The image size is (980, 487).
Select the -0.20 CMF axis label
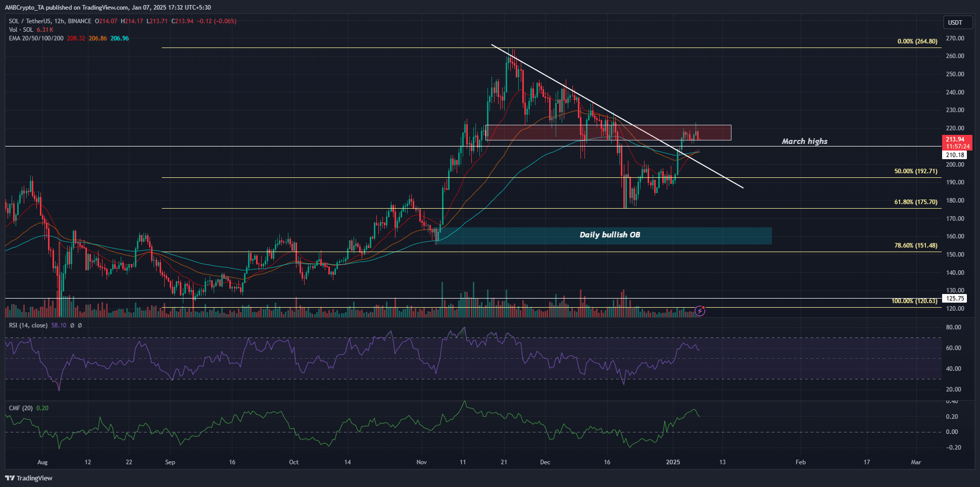coord(953,448)
